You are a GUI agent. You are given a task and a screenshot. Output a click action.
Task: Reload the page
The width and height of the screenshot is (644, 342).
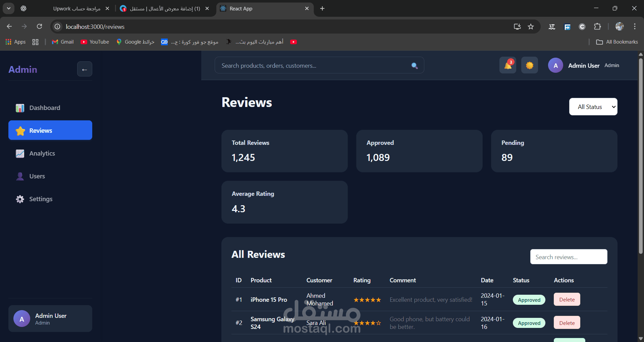coord(39,26)
